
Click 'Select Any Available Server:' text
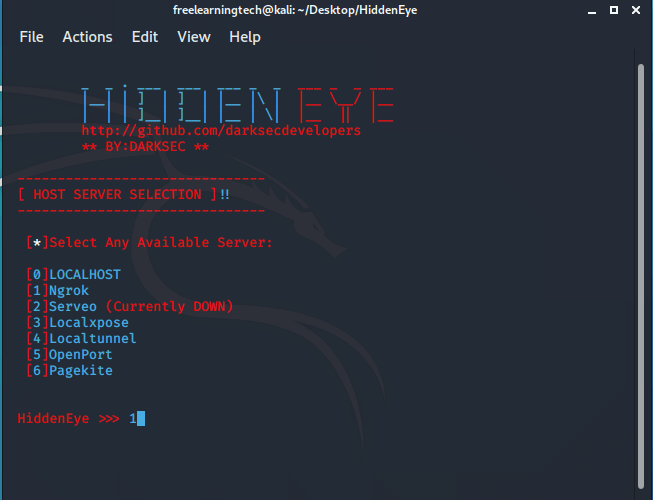coord(161,242)
